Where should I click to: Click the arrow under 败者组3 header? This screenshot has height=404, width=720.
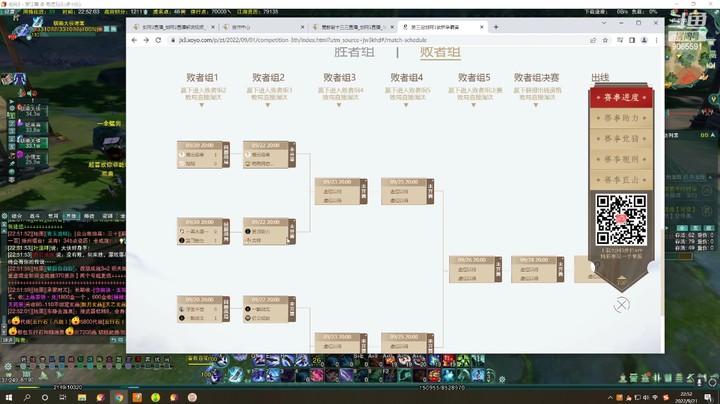click(339, 105)
